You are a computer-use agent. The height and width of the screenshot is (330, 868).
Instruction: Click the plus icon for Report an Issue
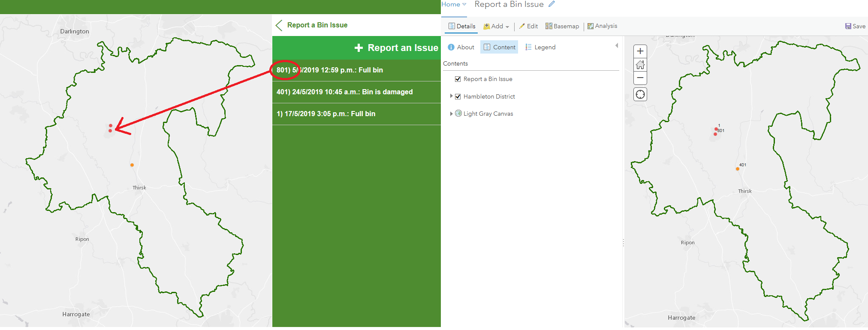pos(359,48)
